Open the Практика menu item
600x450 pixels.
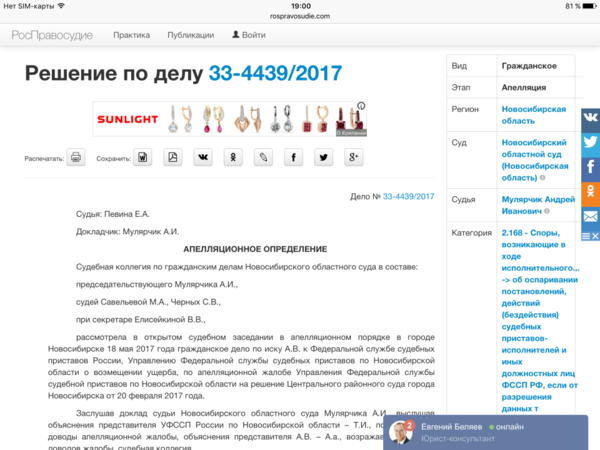tap(131, 35)
